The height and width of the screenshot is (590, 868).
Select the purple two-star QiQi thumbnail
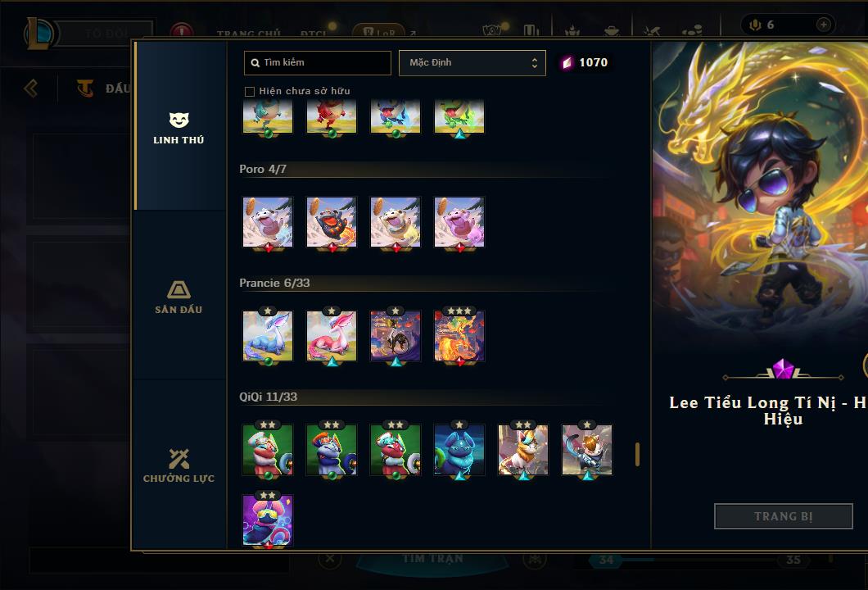(x=268, y=520)
